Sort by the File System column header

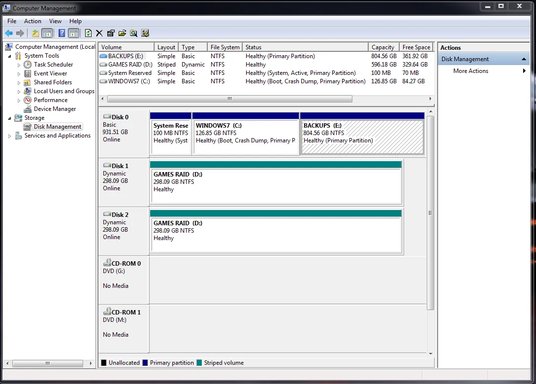[225, 47]
